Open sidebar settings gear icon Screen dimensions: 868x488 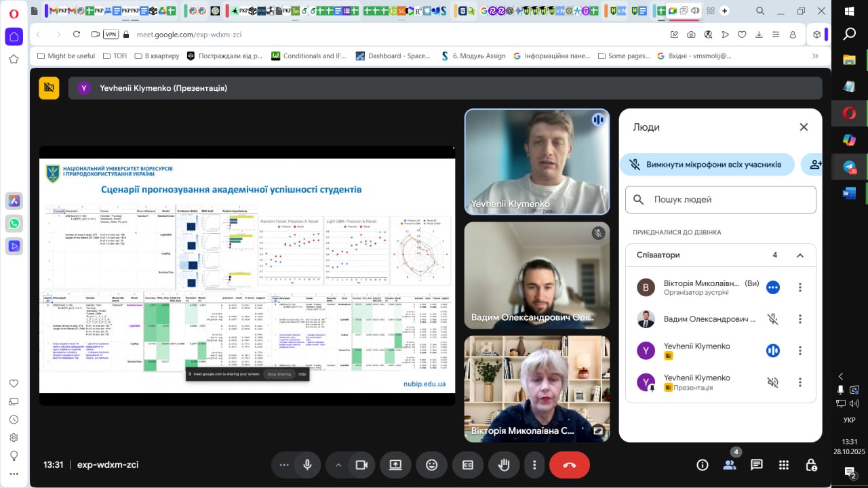[x=14, y=437]
